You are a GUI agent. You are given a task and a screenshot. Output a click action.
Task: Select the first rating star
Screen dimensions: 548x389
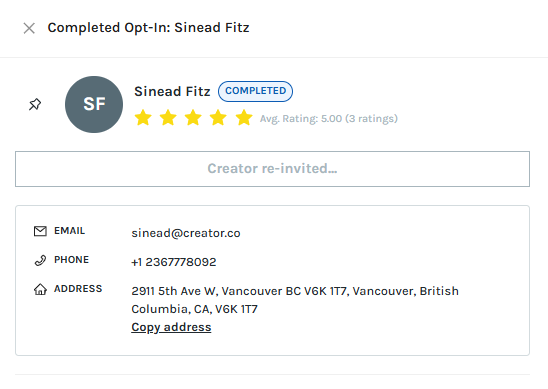pyautogui.click(x=143, y=117)
